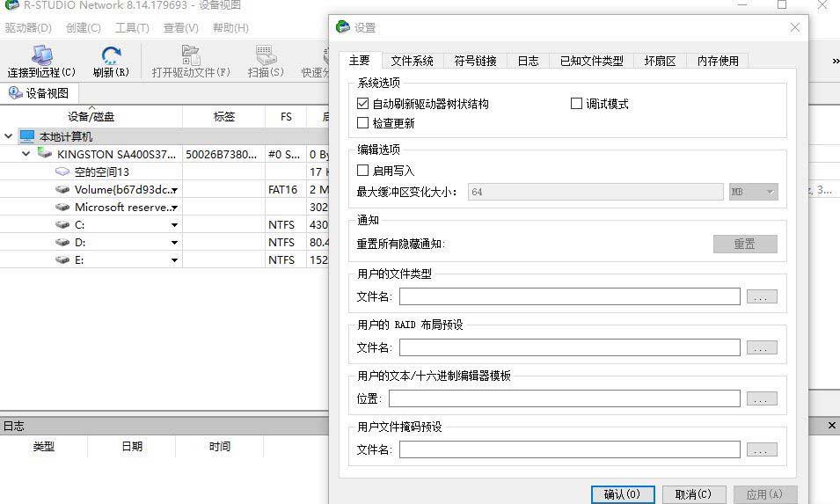Screen dimensions: 840x504
Task: Switch to File Systems (文件系统) tab
Action: [412, 61]
